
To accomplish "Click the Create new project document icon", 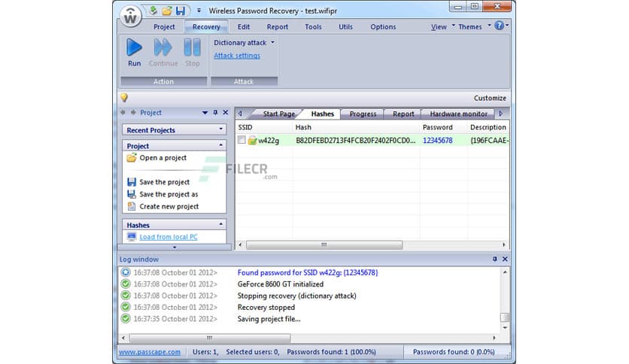I will click(131, 207).
